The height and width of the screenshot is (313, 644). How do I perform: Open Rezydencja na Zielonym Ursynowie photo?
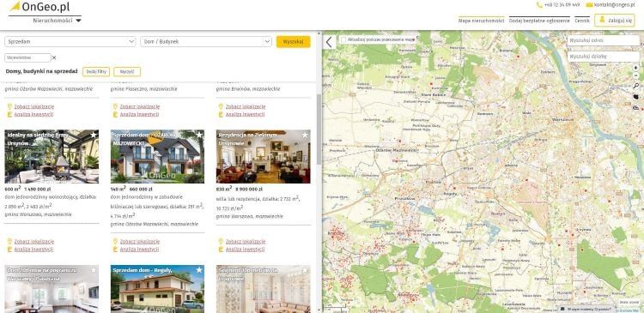(x=264, y=157)
